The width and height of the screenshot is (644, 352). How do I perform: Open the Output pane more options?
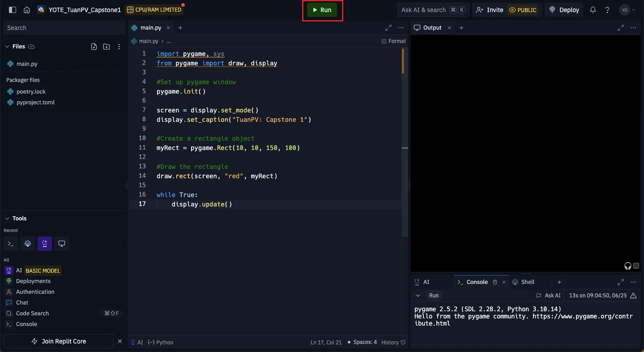pyautogui.click(x=633, y=28)
